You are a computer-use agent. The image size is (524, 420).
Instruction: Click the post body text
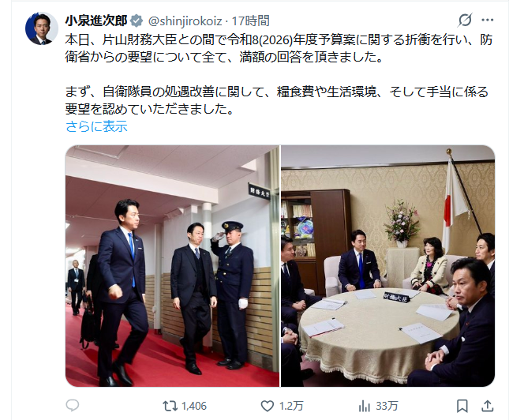coord(279,74)
